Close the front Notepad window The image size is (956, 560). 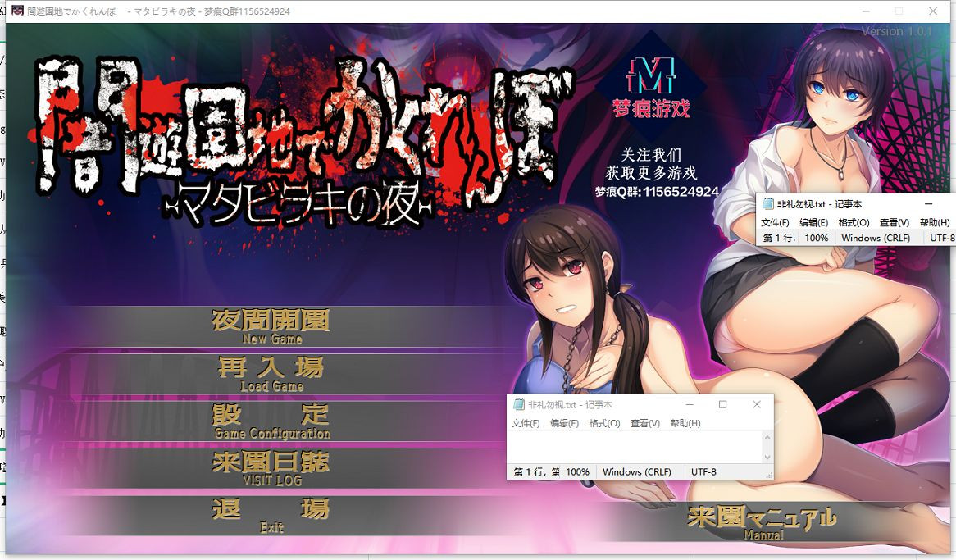pyautogui.click(x=757, y=404)
